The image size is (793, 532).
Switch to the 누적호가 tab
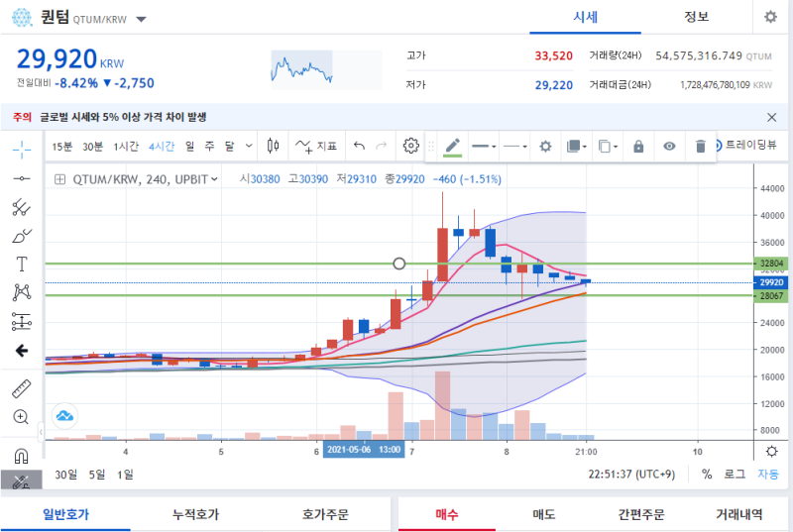[195, 514]
